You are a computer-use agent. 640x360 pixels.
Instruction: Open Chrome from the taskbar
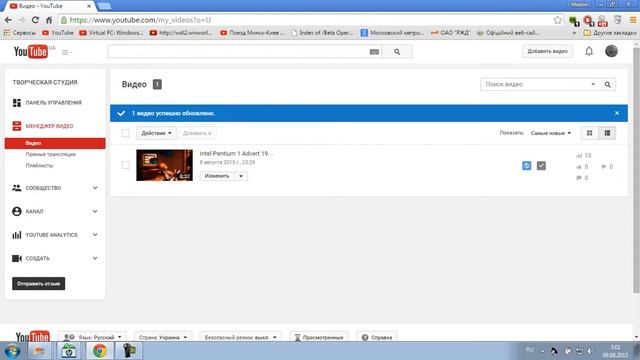pos(99,351)
